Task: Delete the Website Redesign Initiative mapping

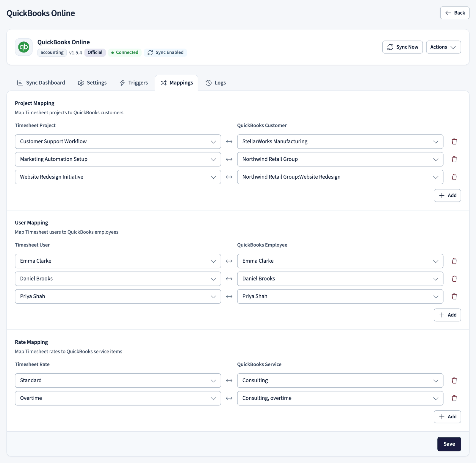Action: point(454,177)
